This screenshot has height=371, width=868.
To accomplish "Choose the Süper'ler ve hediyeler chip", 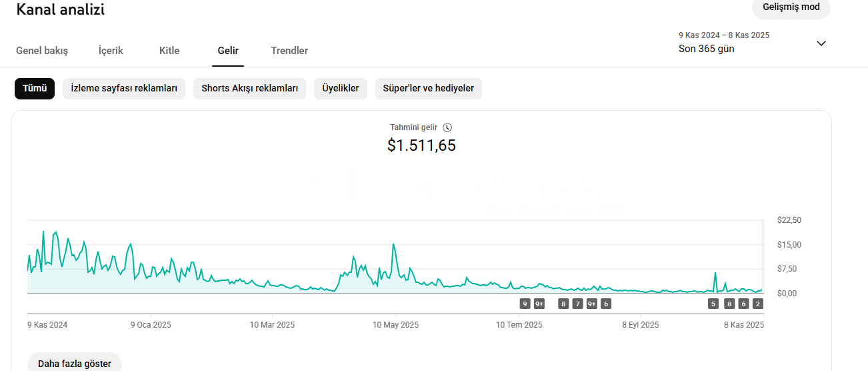I will pos(428,89).
